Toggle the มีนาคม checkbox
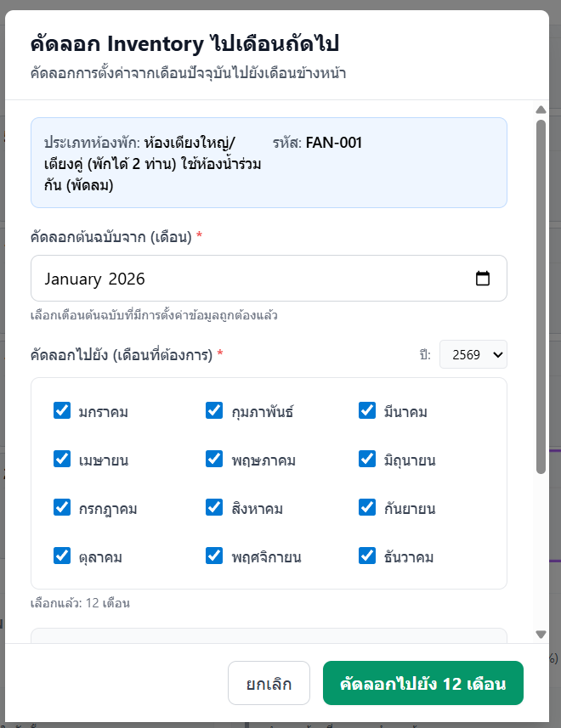This screenshot has height=728, width=561. point(367,411)
